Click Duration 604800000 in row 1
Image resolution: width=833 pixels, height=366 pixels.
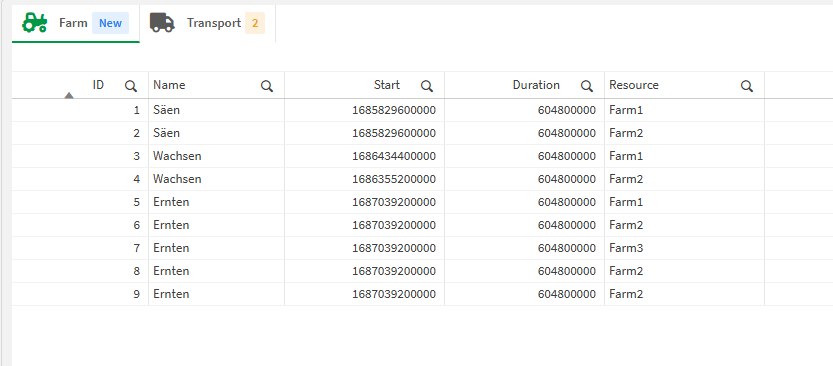(566, 110)
